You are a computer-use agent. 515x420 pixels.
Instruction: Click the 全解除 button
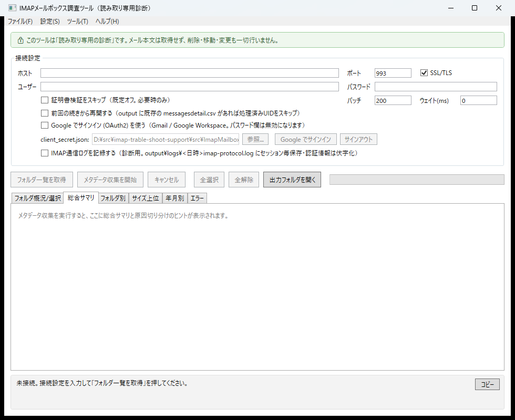coord(244,180)
